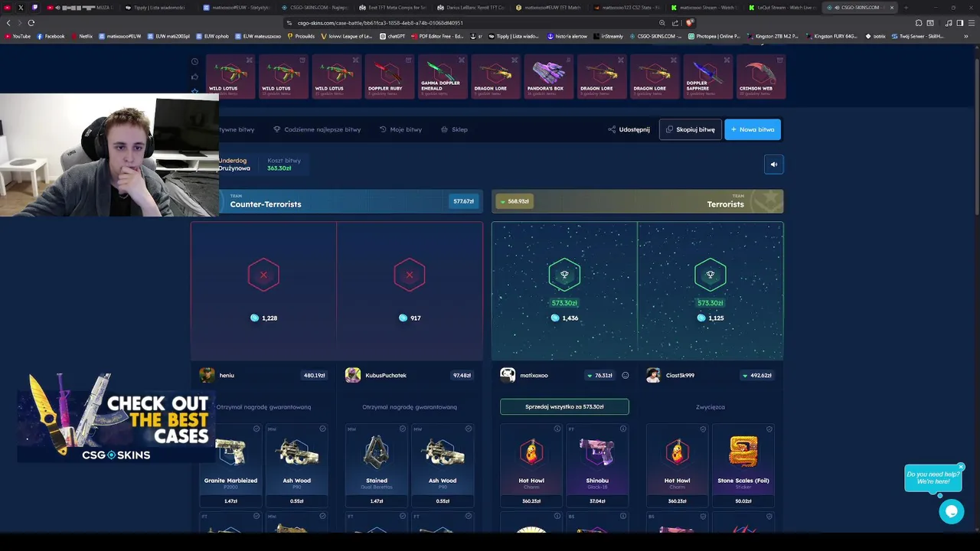Screen dimensions: 980x551
Task: Expand the bookmarks overflow chevron
Action: coord(965,36)
